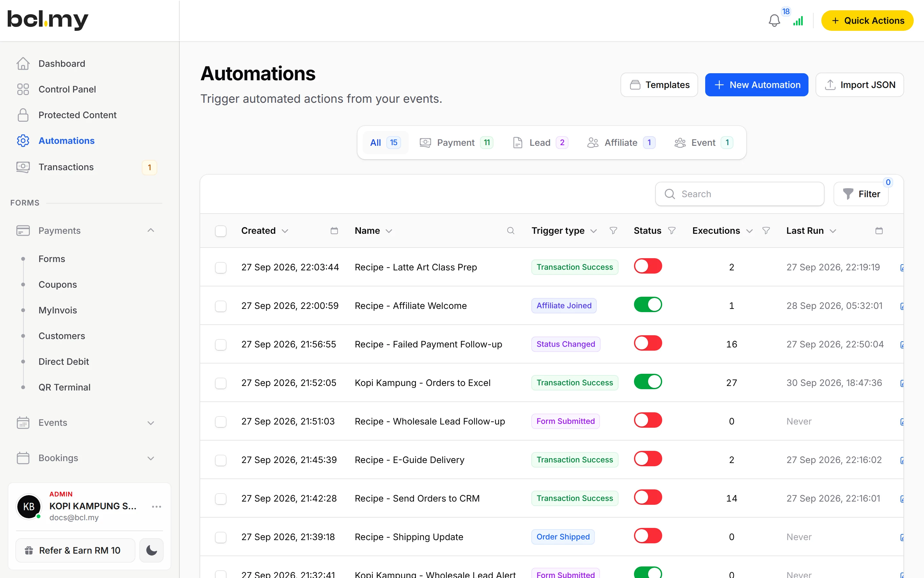Viewport: 924px width, 578px height.
Task: Toggle dark mode moon icon
Action: [151, 550]
